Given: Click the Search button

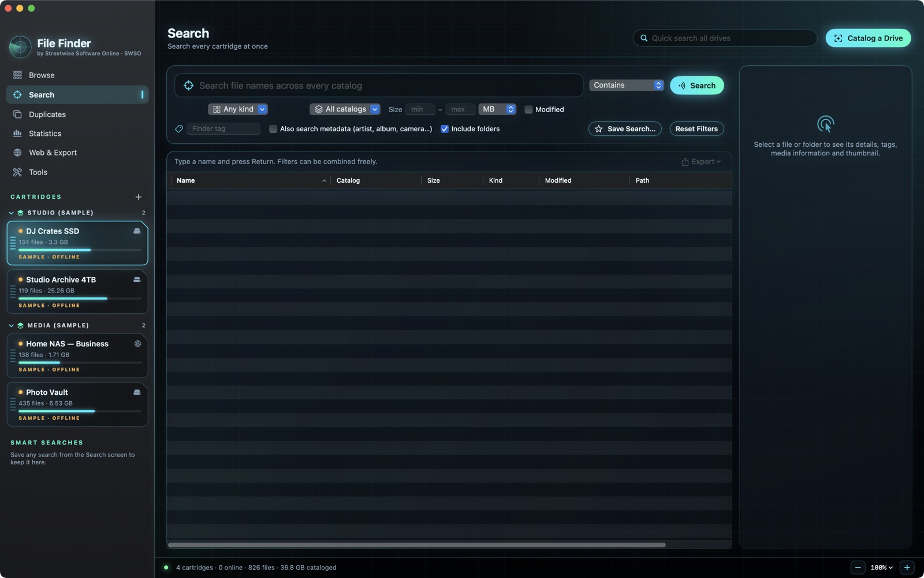Looking at the screenshot, I should [x=697, y=86].
